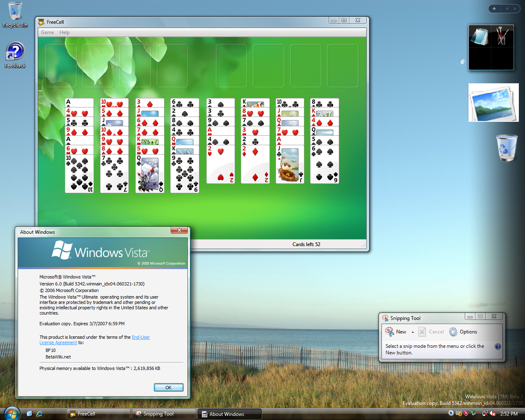Launch the paint brushes shortcut in sidebar gadget
Screen dimensions: 525x420
pyautogui.click(x=502, y=36)
